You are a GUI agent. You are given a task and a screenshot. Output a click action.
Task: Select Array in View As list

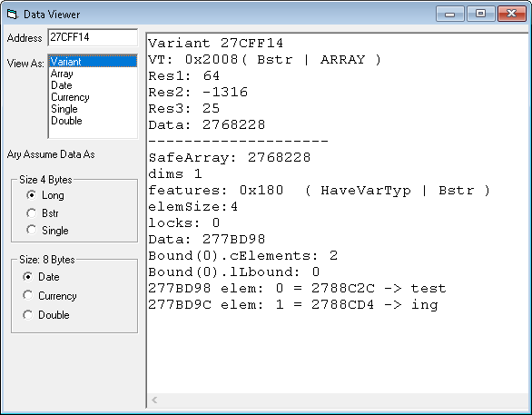coord(93,74)
